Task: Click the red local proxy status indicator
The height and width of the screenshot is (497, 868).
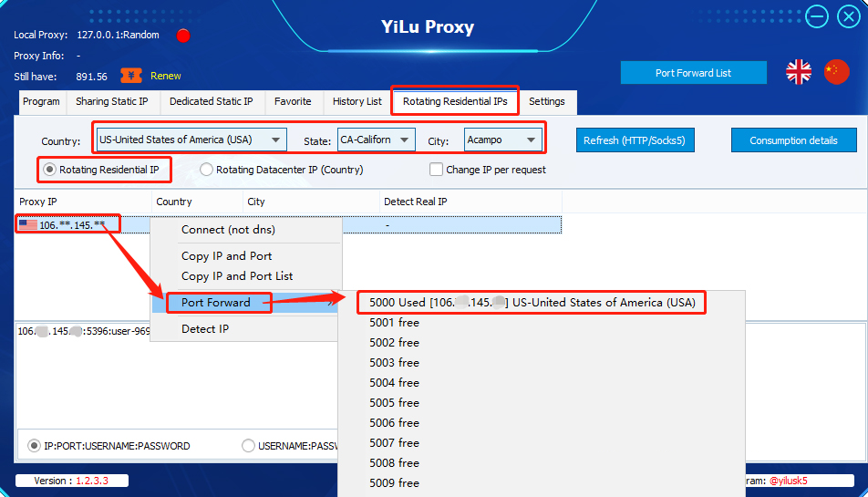Action: (x=183, y=36)
